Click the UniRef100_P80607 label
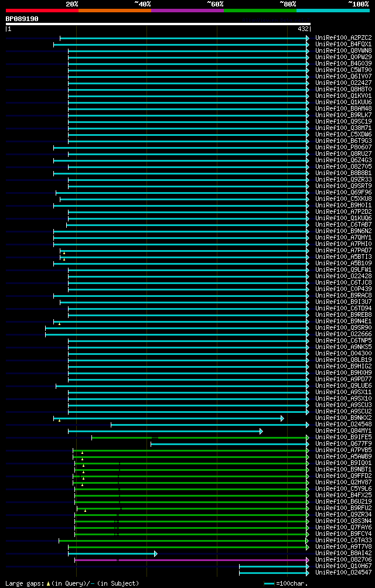This screenshot has width=375, height=588. (x=343, y=148)
